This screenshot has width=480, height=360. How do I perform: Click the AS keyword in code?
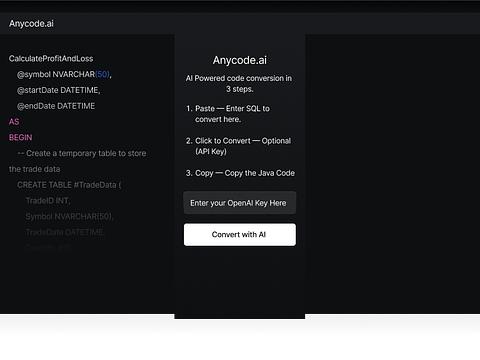pos(14,122)
